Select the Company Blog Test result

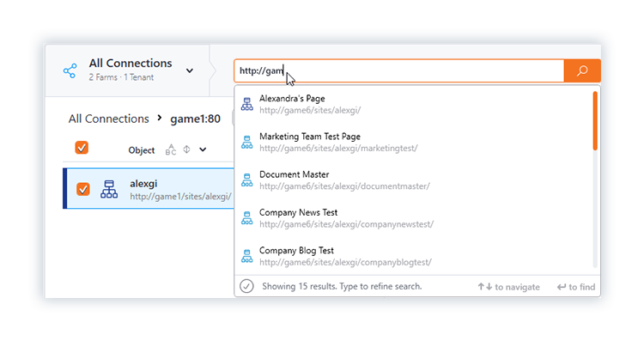414,256
